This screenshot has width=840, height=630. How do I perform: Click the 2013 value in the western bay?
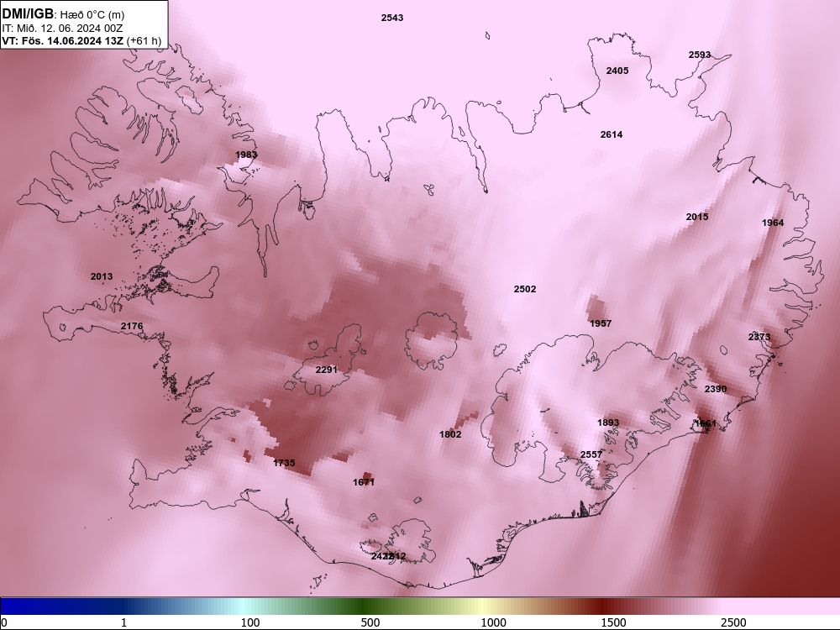tap(102, 277)
